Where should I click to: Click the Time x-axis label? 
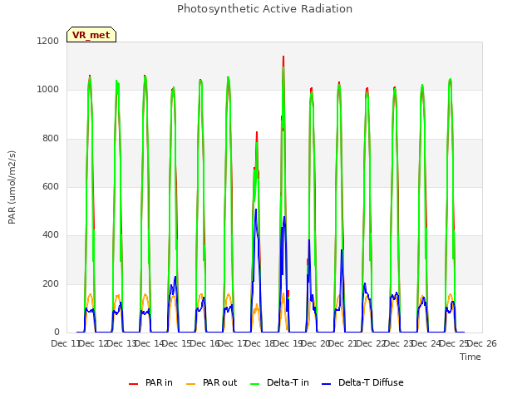click(470, 357)
